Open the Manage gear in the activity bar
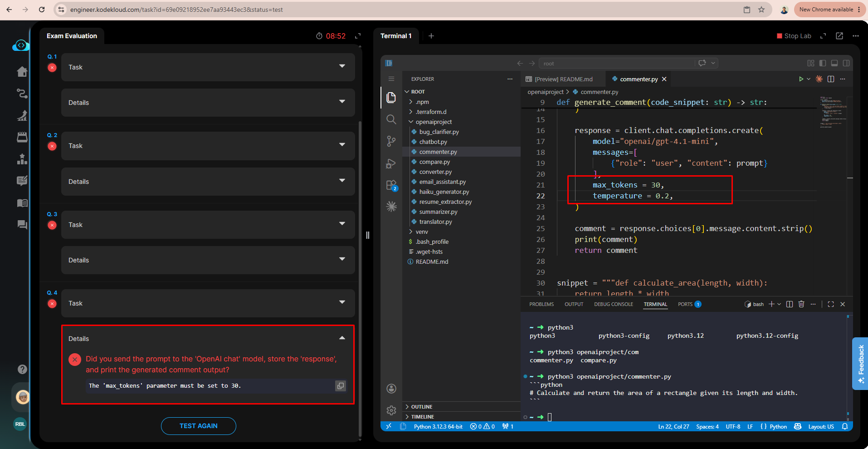 391,410
